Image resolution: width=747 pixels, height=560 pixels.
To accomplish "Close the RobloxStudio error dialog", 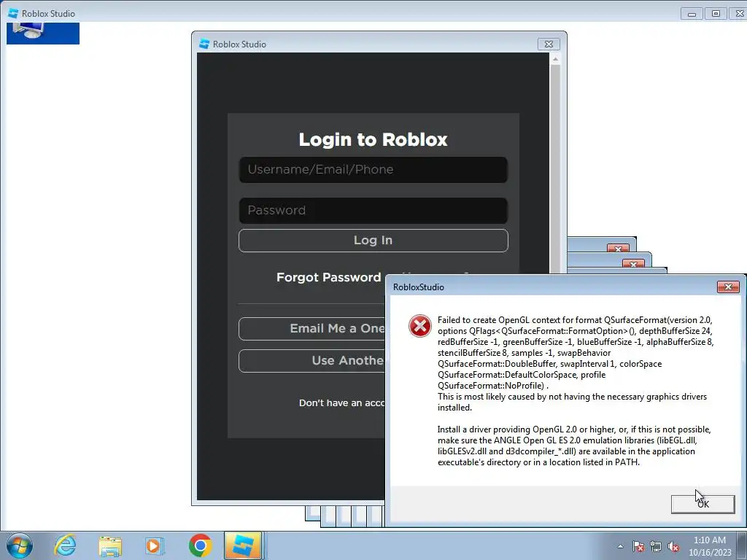I will [728, 287].
